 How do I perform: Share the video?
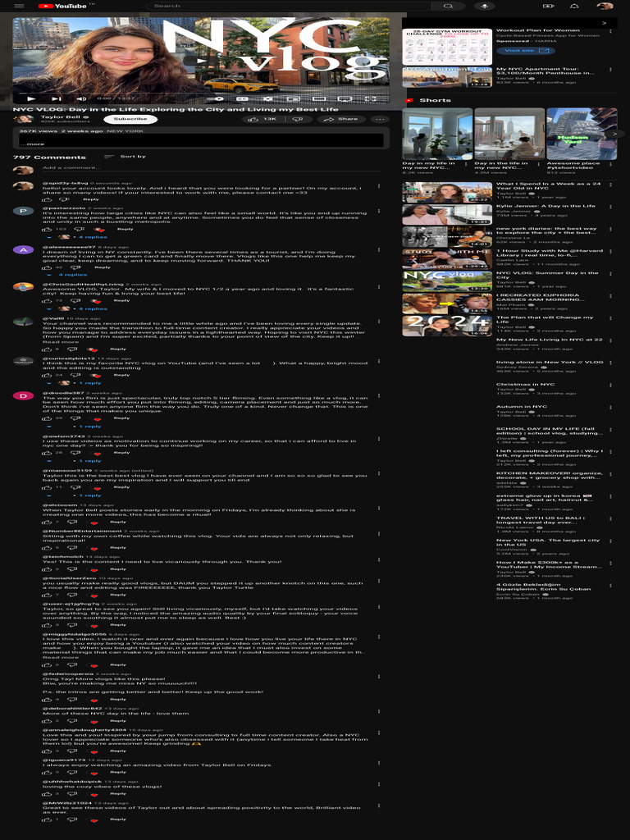341,119
